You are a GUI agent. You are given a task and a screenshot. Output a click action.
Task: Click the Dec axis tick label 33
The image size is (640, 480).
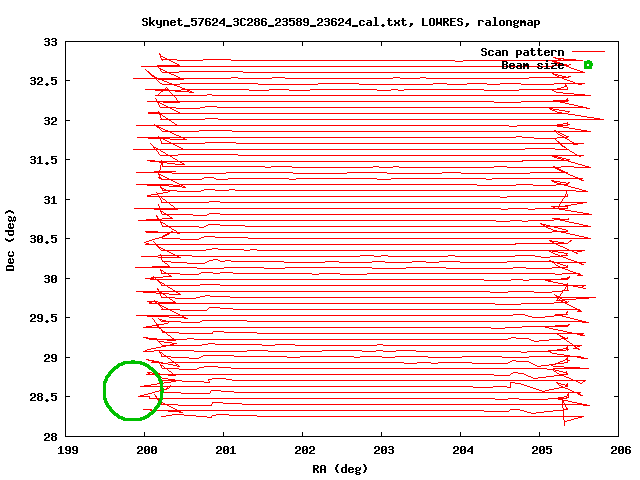point(51,42)
